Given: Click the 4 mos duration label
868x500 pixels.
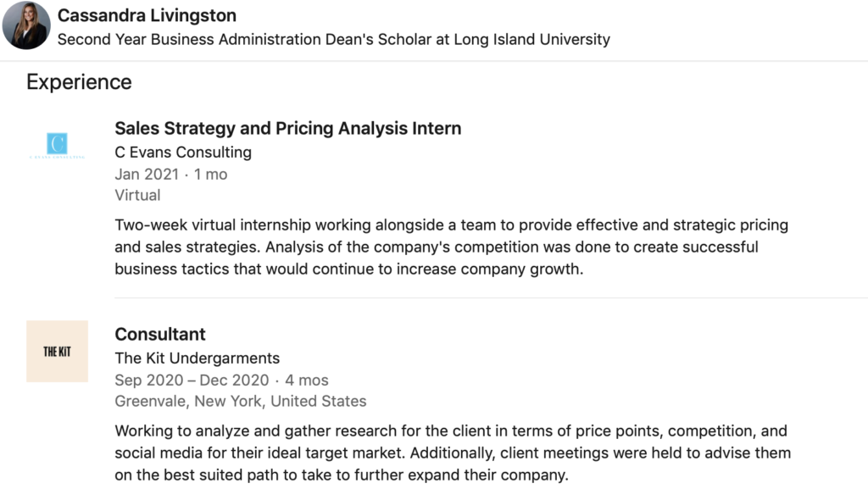Looking at the screenshot, I should 307,381.
